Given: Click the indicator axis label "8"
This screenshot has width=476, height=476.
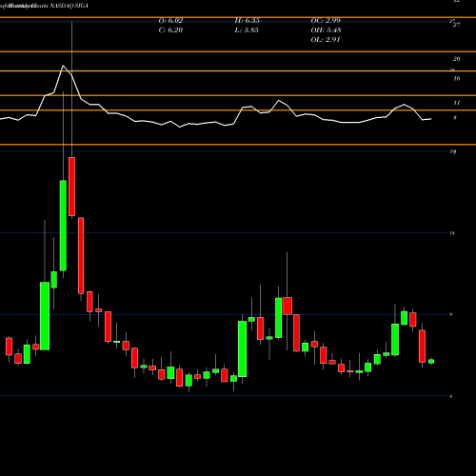Looking at the screenshot, I should (x=455, y=118).
